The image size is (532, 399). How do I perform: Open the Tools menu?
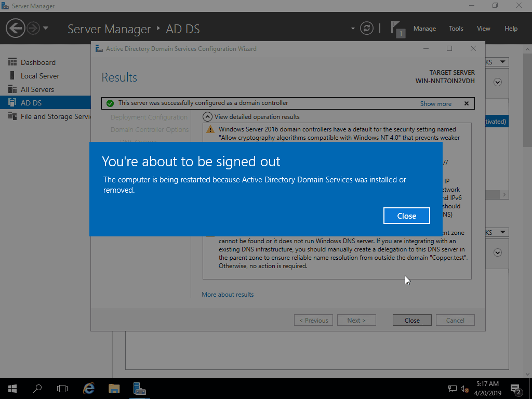click(x=456, y=29)
